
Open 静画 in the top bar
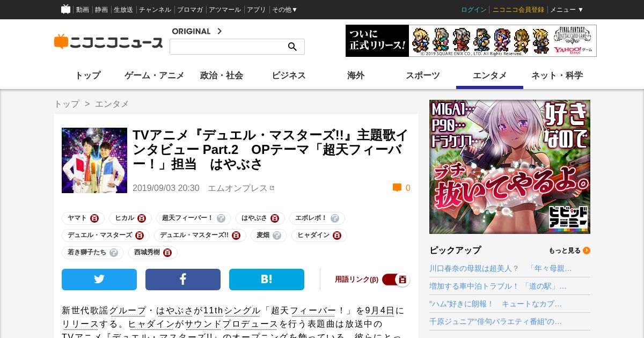[101, 10]
